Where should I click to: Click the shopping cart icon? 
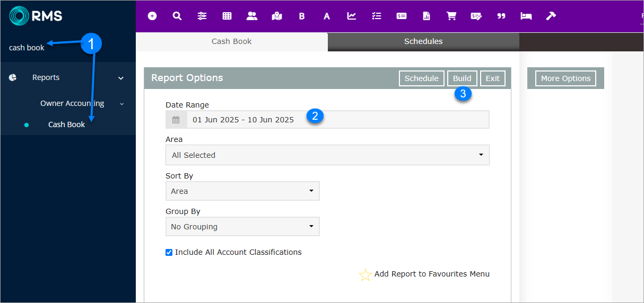[x=451, y=16]
